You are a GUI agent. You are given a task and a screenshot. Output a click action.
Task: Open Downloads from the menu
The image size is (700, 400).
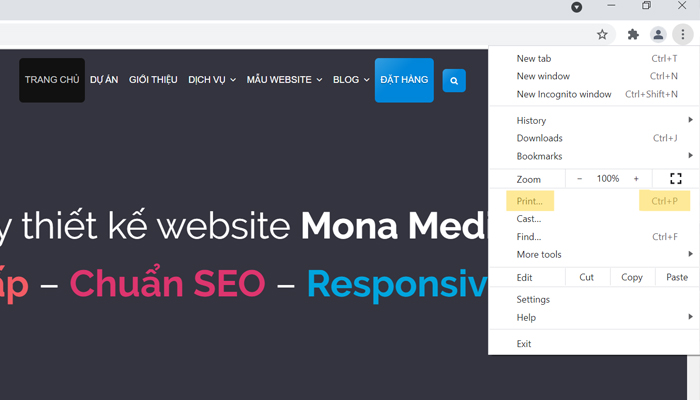click(x=594, y=138)
